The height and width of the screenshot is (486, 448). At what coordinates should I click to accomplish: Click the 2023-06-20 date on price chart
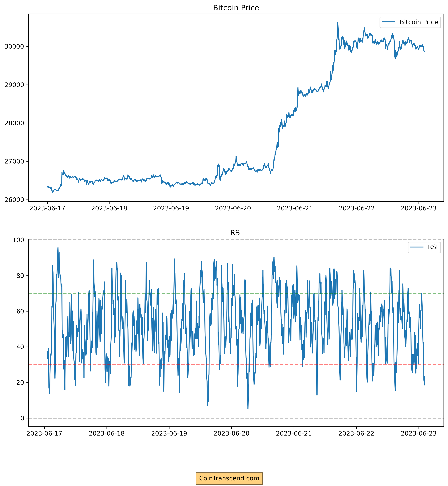[233, 208]
